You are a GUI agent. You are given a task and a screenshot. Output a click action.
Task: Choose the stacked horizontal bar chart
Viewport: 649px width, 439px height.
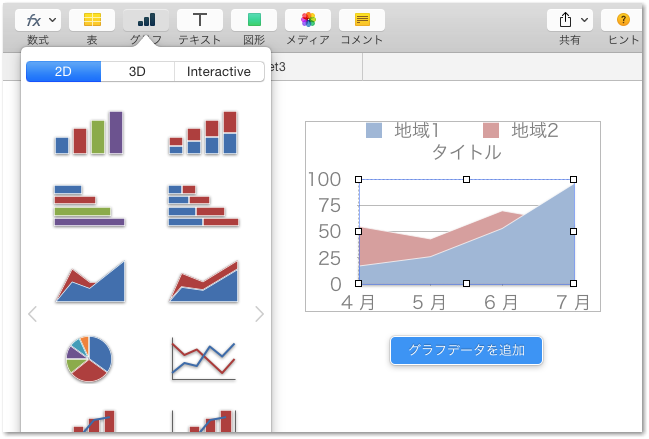[x=203, y=206]
